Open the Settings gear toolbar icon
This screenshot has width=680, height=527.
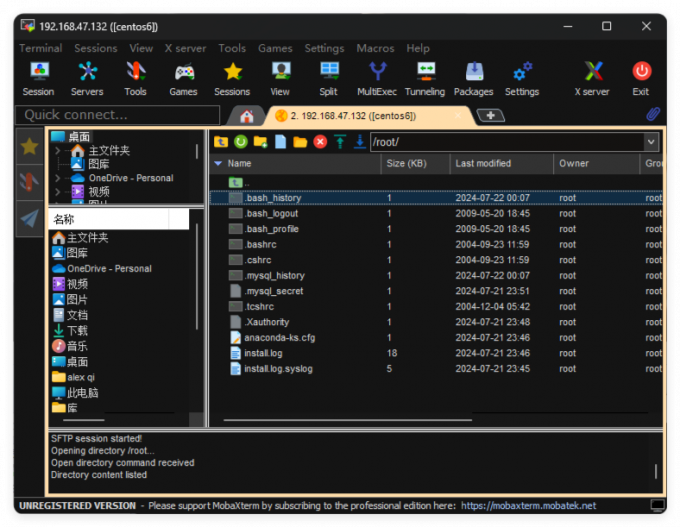point(522,79)
